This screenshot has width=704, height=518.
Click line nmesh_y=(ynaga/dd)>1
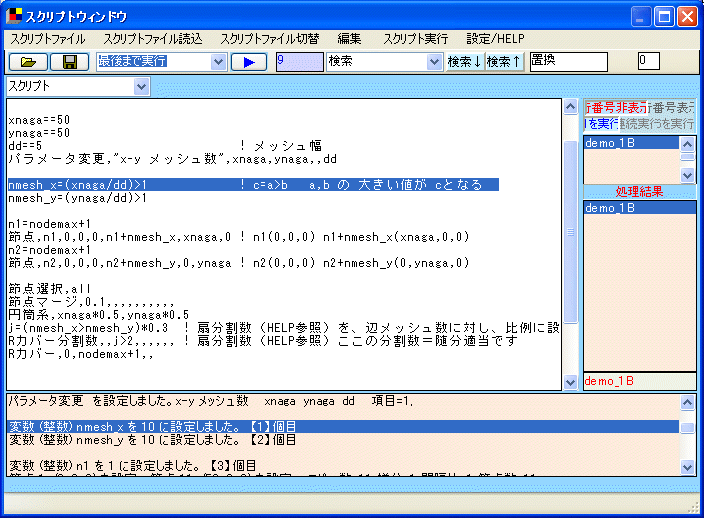77,198
